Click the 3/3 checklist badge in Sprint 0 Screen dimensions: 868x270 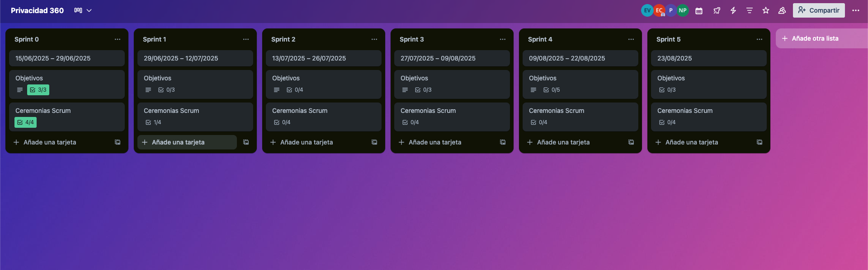point(38,90)
